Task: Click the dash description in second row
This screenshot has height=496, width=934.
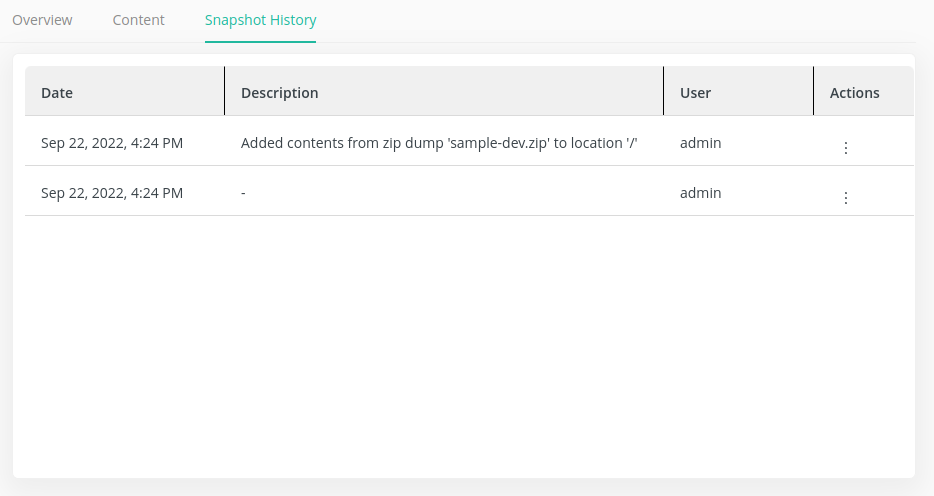Action: pos(243,193)
